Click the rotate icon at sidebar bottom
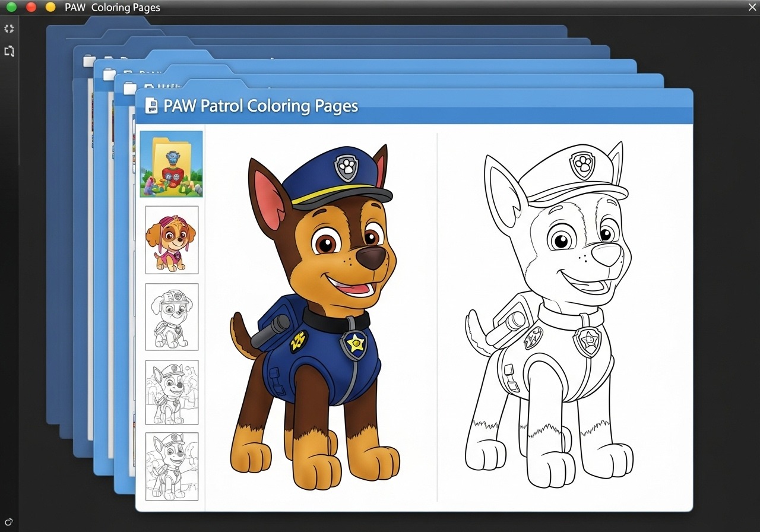Viewport: 760px width, 532px height. click(9, 522)
